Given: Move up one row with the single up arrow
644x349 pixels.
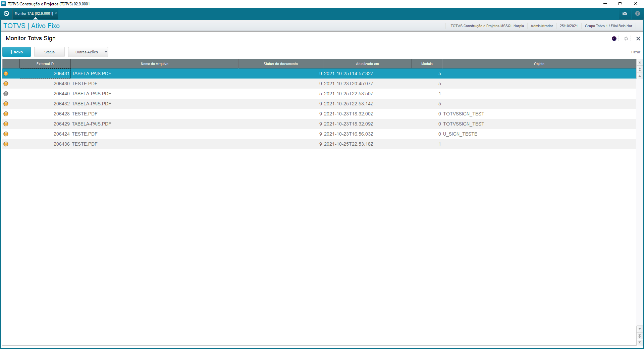Looking at the screenshot, I should [640, 76].
